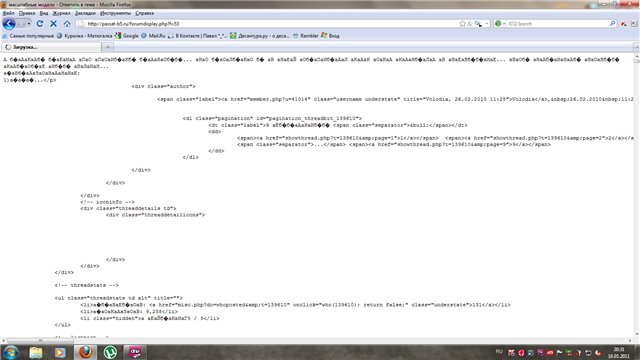Screen dimensions: 640x360
Task: Open the Windows Start menu
Action: point(11,352)
